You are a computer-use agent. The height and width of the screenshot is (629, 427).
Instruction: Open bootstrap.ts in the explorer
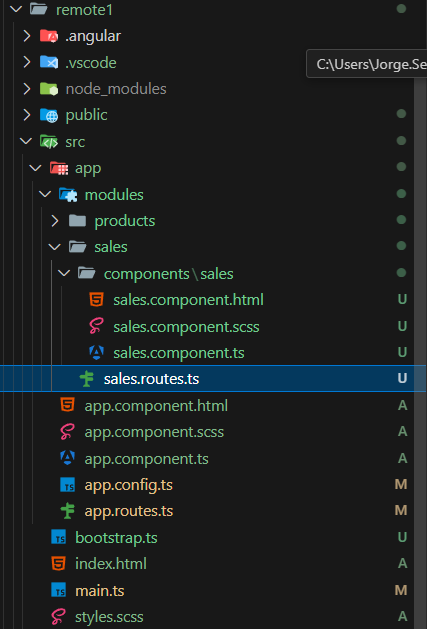pyautogui.click(x=214, y=538)
